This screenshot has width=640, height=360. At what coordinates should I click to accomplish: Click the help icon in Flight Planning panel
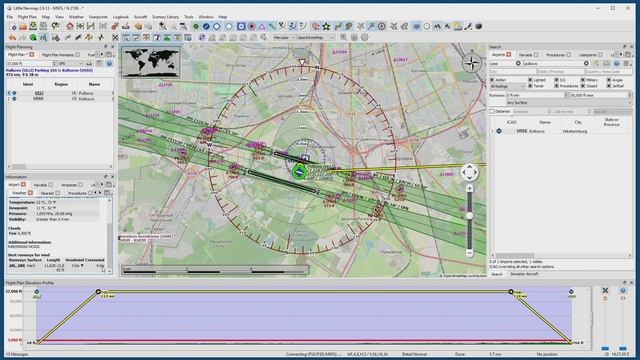109,63
